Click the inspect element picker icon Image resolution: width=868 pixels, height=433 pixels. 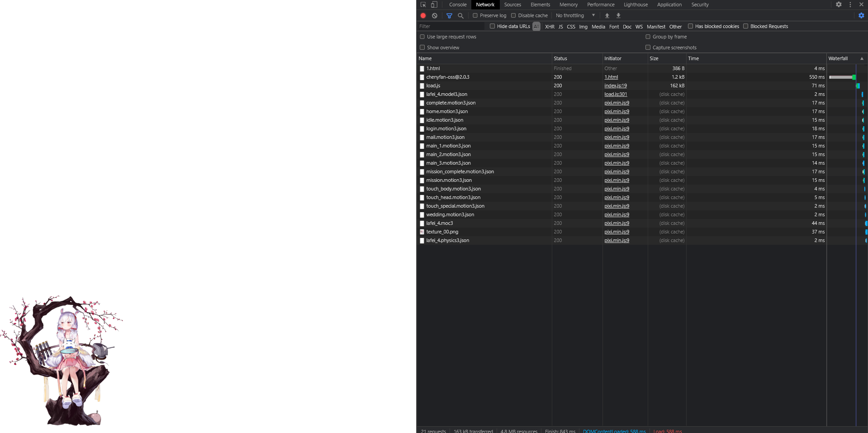[423, 5]
